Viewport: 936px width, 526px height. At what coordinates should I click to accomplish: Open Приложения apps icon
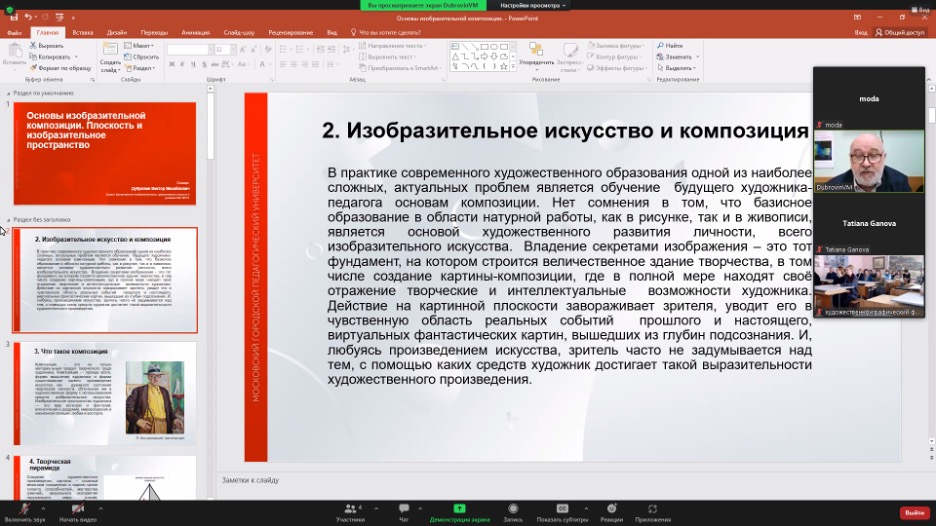[653, 510]
